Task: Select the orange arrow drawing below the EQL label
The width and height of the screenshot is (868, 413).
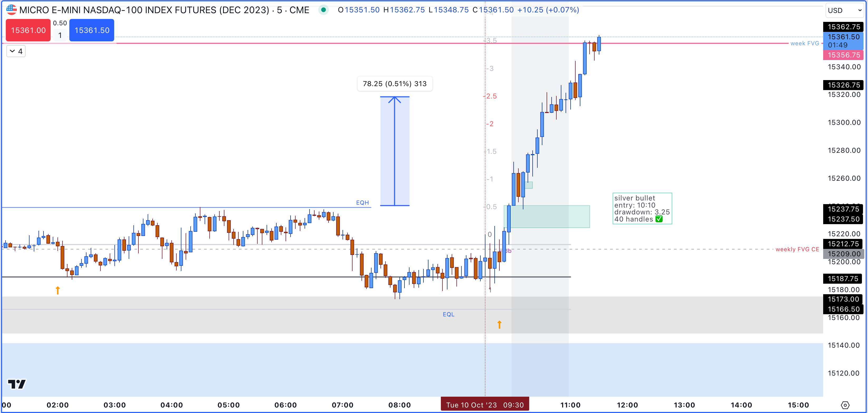Action: (499, 324)
